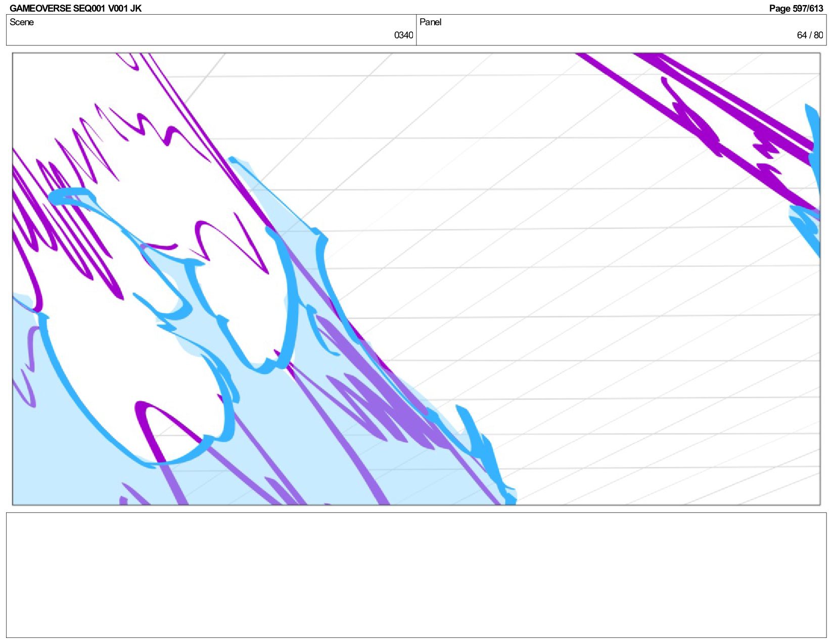The image size is (834, 644).
Task: Click the panel count 64 / 80
Action: 810,35
